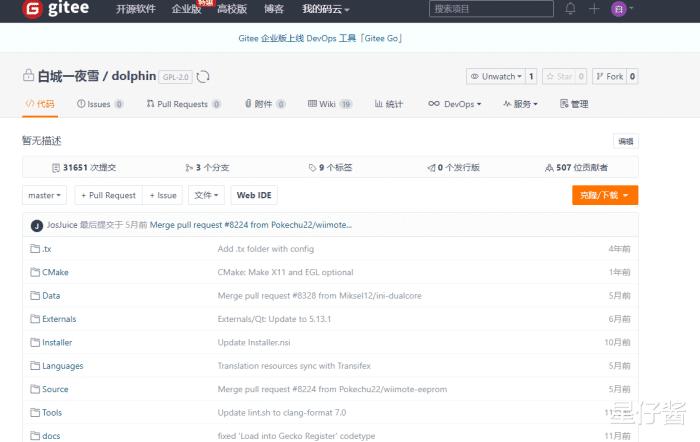Open latest commit Merge pull request #8224 message
The width and height of the screenshot is (700, 442).
pos(250,225)
